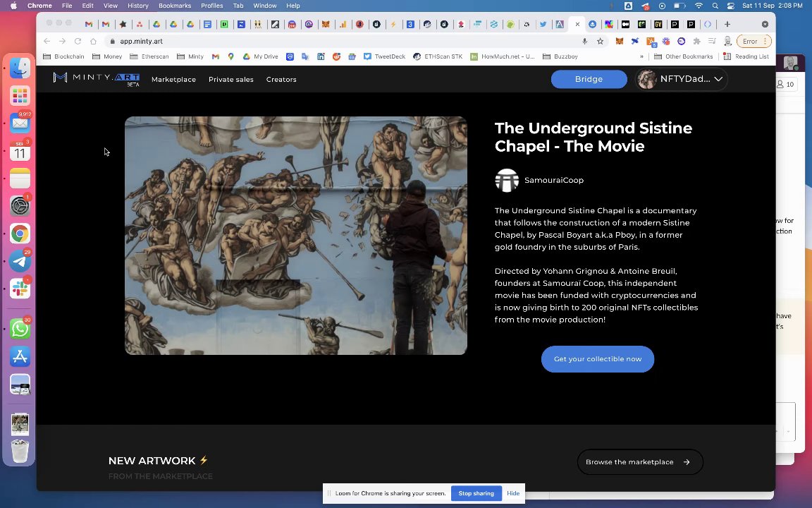Viewport: 812px width, 508px height.
Task: Click the browser back arrow
Action: 47,41
